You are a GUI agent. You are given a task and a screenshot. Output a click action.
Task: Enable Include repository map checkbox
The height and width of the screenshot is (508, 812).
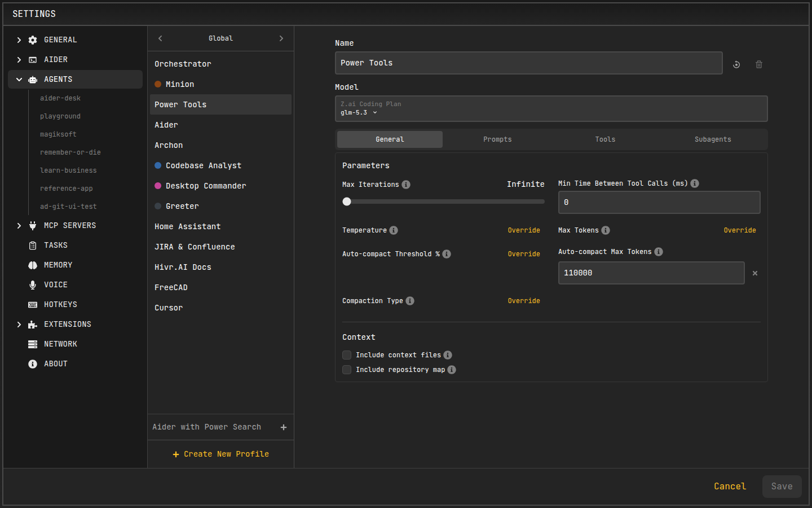(347, 370)
